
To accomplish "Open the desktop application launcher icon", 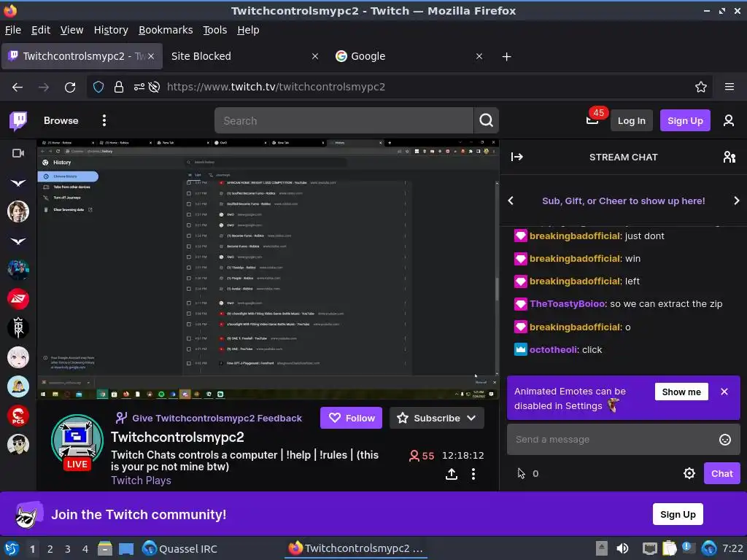I will (x=12, y=548).
